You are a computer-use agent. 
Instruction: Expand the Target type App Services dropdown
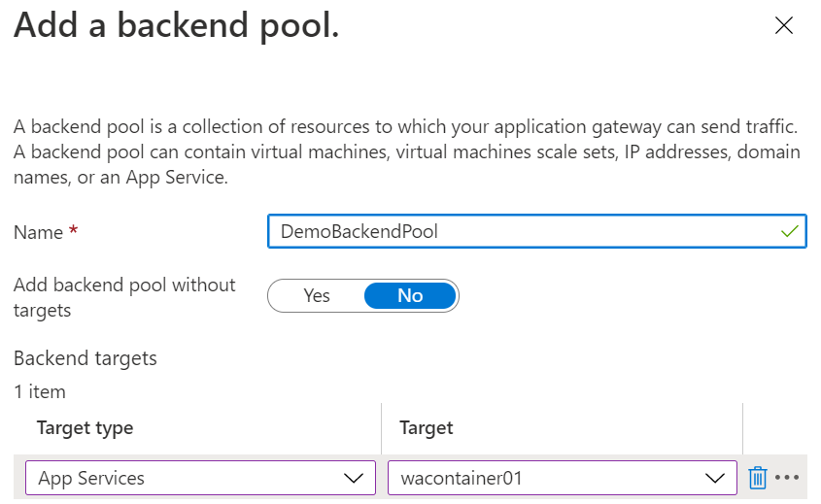point(199,478)
